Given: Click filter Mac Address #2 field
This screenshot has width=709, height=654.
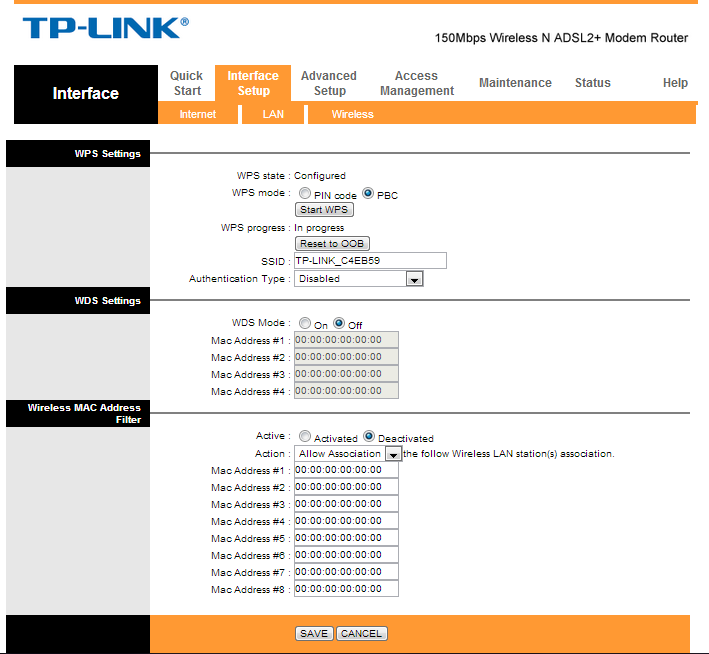Looking at the screenshot, I should [x=346, y=487].
